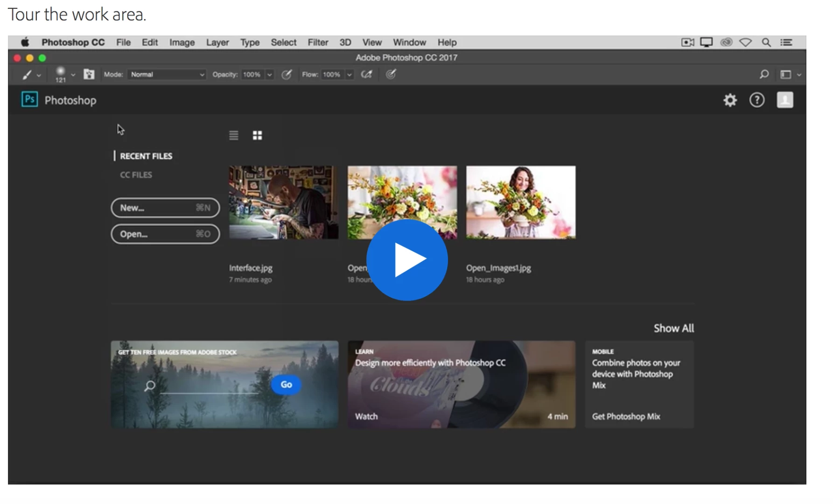Expand the workspace switcher chevron
Viewport: 833px width, 504px height.
coord(799,75)
